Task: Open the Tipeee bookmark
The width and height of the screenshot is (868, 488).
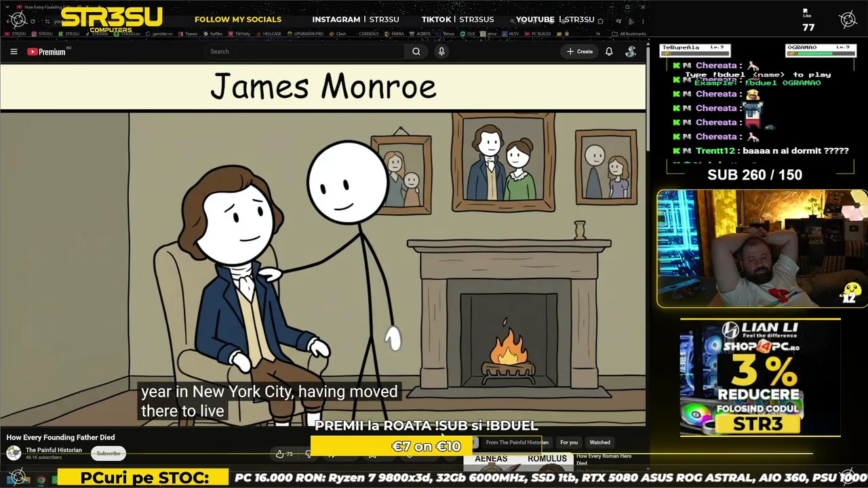Action: pyautogui.click(x=189, y=33)
